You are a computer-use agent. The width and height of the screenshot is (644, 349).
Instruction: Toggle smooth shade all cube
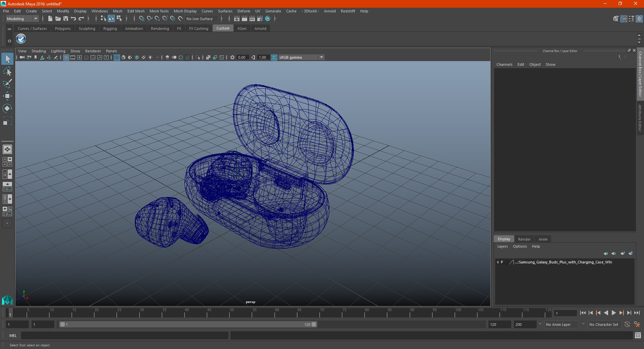click(123, 57)
